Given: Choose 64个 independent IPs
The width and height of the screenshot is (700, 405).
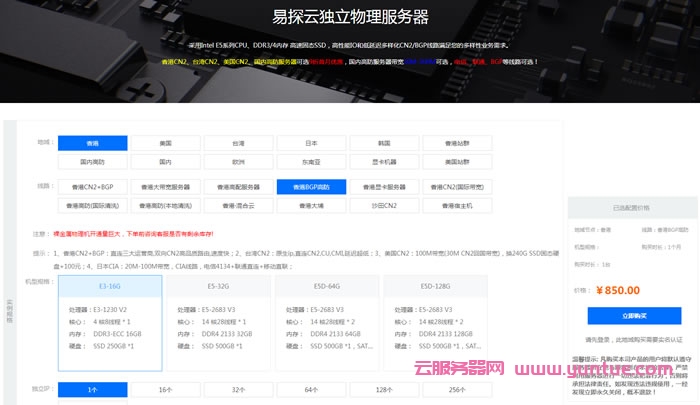Looking at the screenshot, I should (311, 388).
